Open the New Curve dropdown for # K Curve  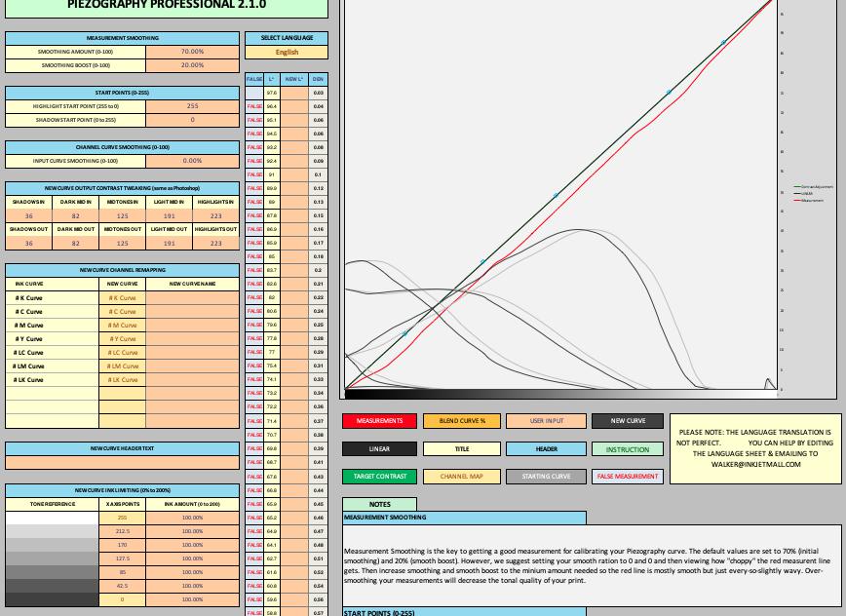(122, 297)
